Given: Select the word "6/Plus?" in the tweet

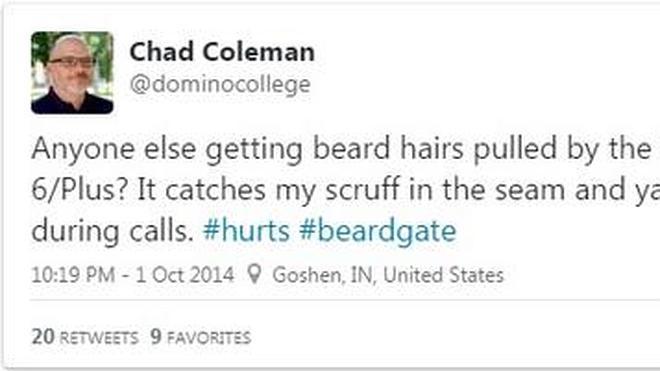Looking at the screenshot, I should 79,190.
